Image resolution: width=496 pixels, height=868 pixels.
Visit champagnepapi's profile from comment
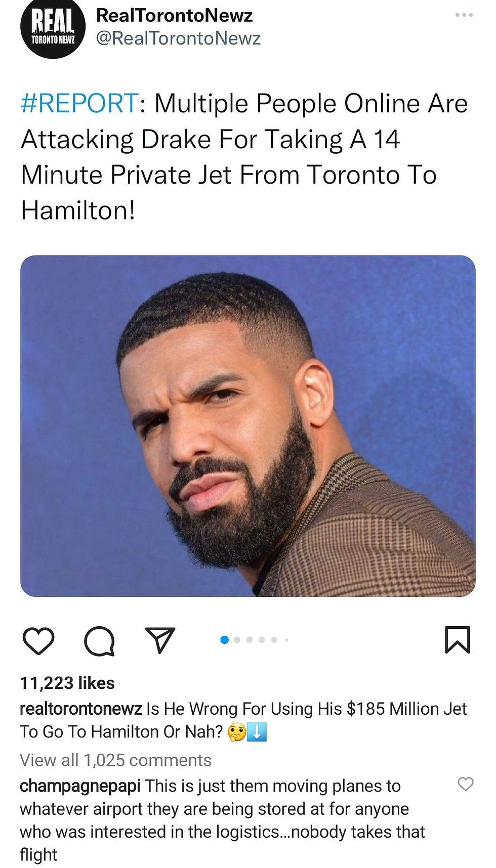coord(80,786)
